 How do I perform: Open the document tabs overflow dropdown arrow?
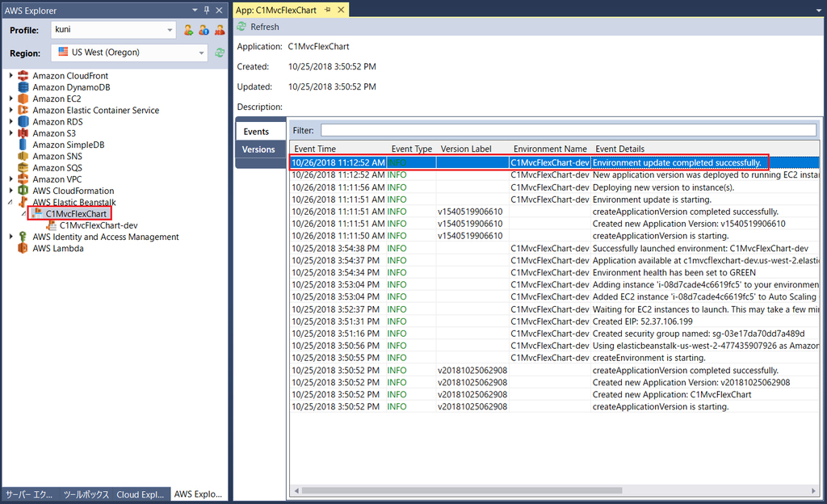(x=819, y=10)
